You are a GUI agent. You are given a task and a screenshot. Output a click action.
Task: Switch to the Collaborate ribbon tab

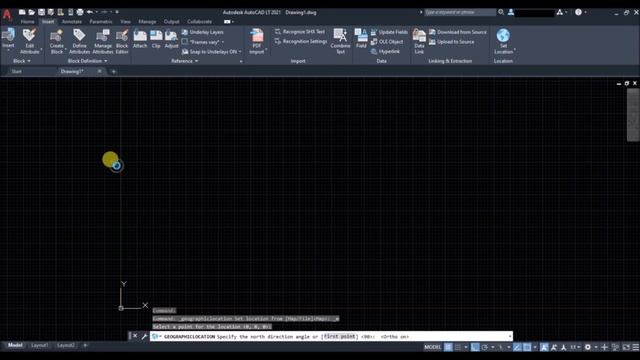pos(199,22)
